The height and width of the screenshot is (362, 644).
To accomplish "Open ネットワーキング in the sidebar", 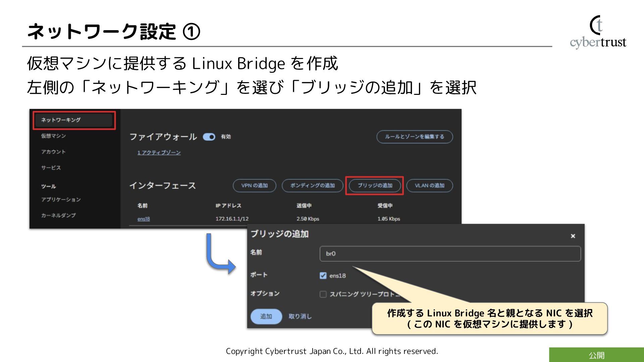I will 74,120.
